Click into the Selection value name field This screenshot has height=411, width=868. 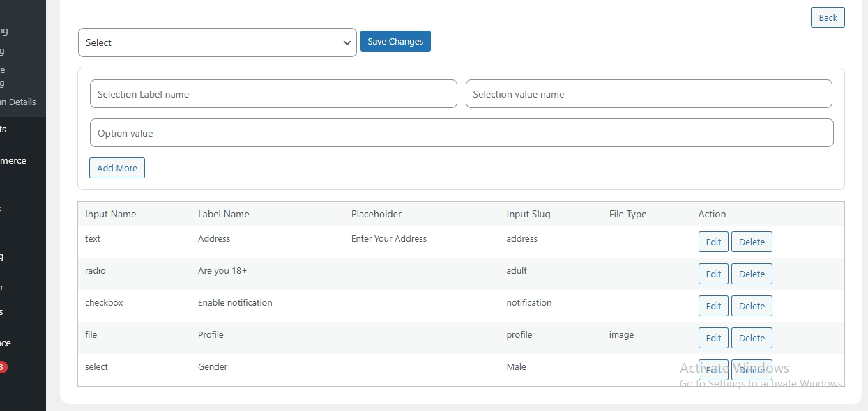648,94
